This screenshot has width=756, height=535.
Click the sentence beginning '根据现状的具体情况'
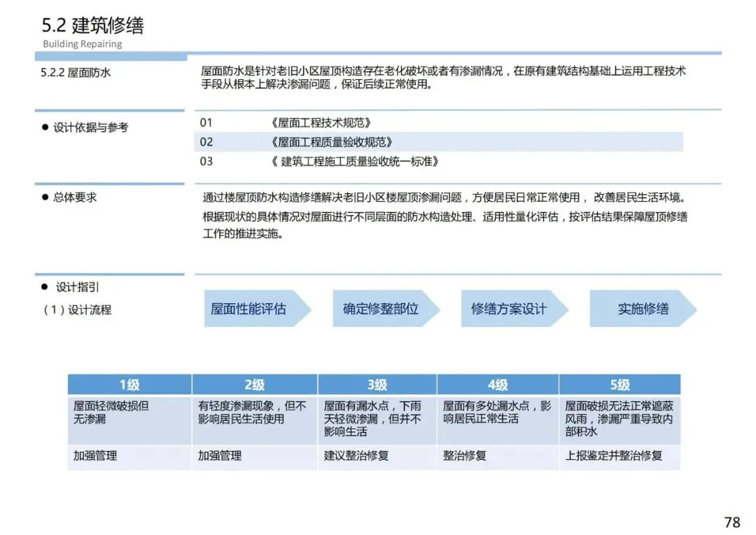[x=444, y=225]
